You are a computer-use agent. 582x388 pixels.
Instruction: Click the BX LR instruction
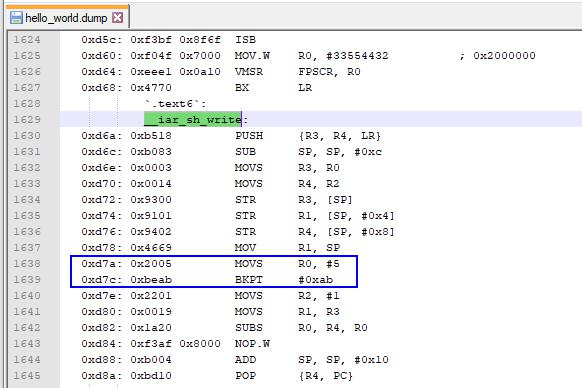(x=273, y=88)
